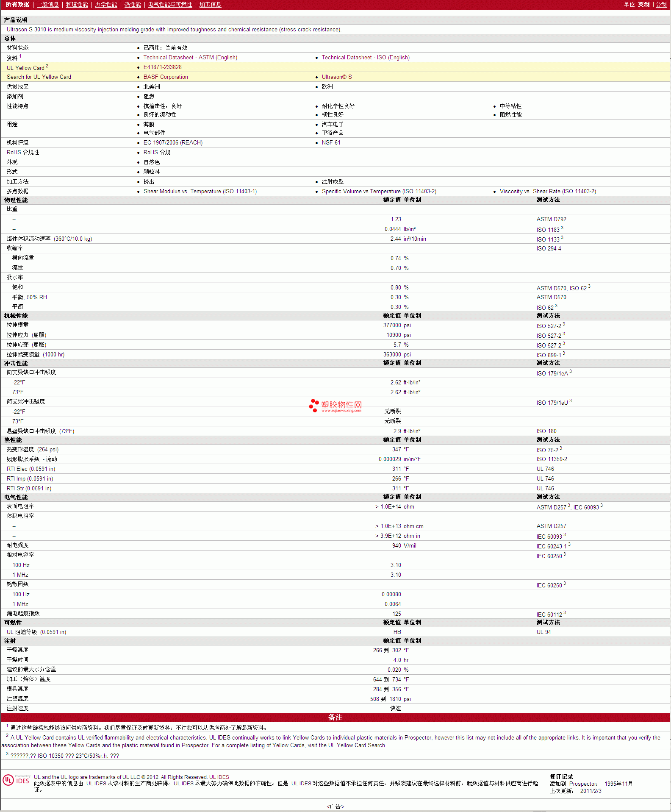The height and width of the screenshot is (812, 671).
Task: Click the 备注 section header
Action: [335, 717]
